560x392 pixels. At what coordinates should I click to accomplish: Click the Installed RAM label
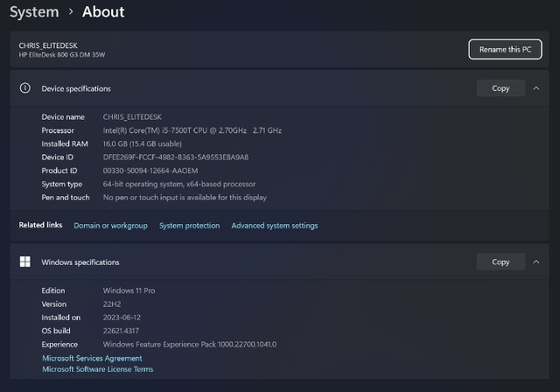coord(65,143)
